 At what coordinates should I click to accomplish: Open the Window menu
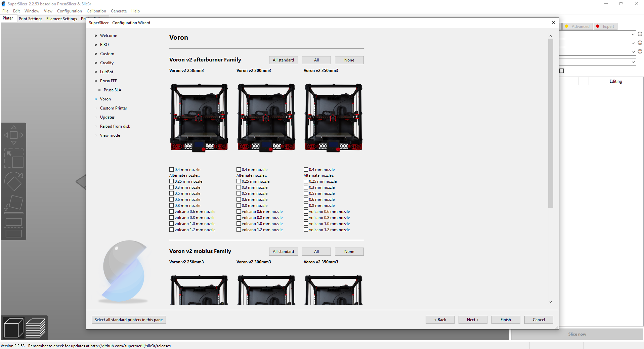[32, 11]
